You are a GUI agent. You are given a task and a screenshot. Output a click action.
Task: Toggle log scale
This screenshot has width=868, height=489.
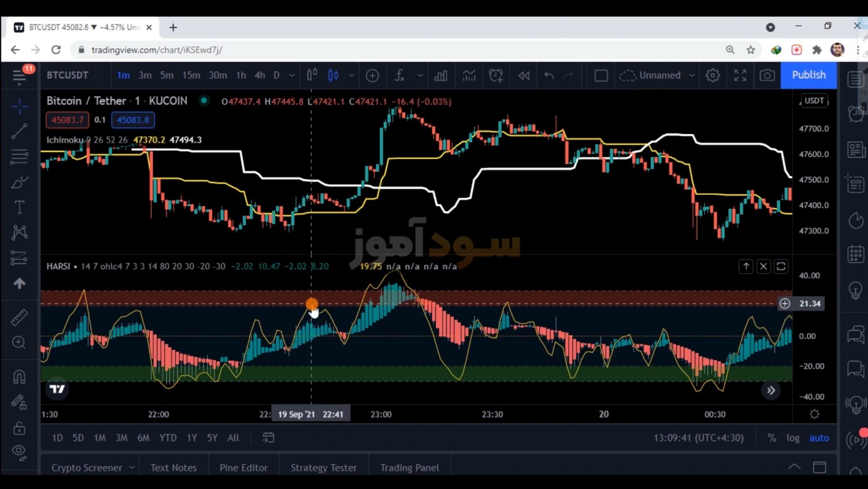pyautogui.click(x=793, y=437)
